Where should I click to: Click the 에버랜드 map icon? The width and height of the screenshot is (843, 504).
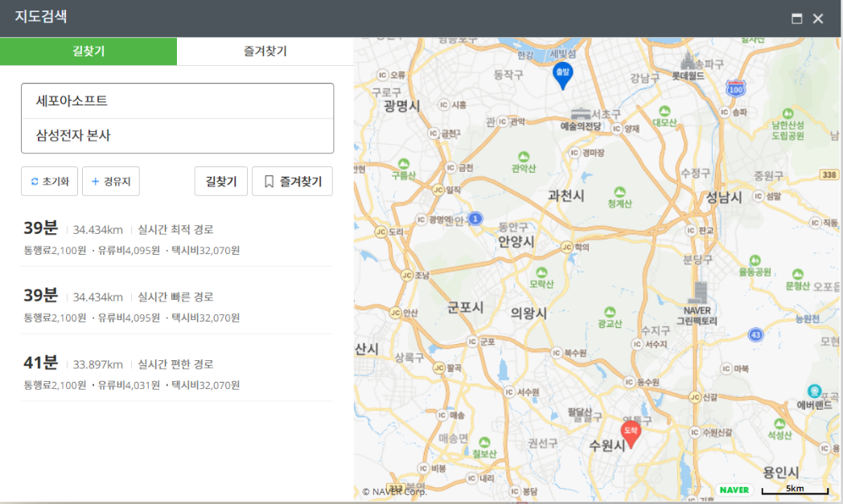coord(815,391)
